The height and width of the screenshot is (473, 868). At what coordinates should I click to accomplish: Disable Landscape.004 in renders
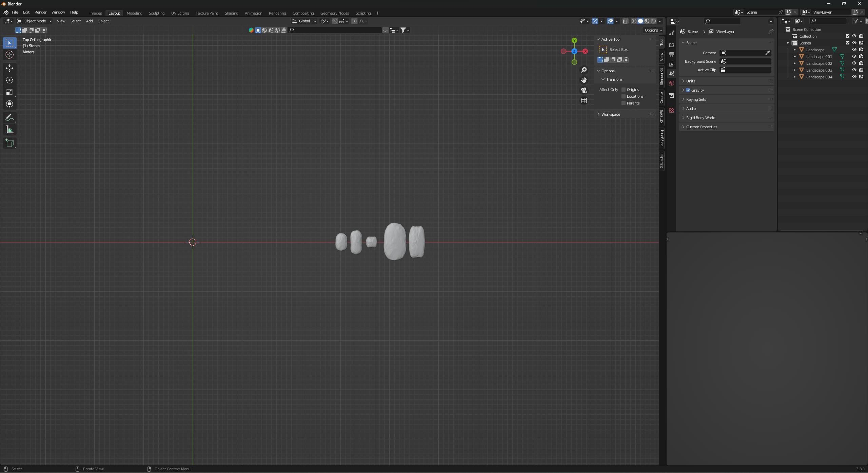[x=861, y=77]
